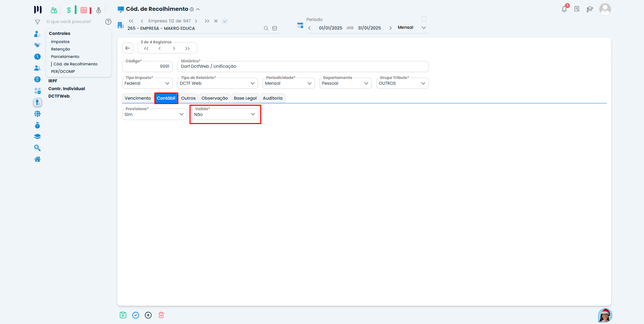Select Impostos in the Controles menu
Image resolution: width=644 pixels, height=324 pixels.
click(60, 41)
